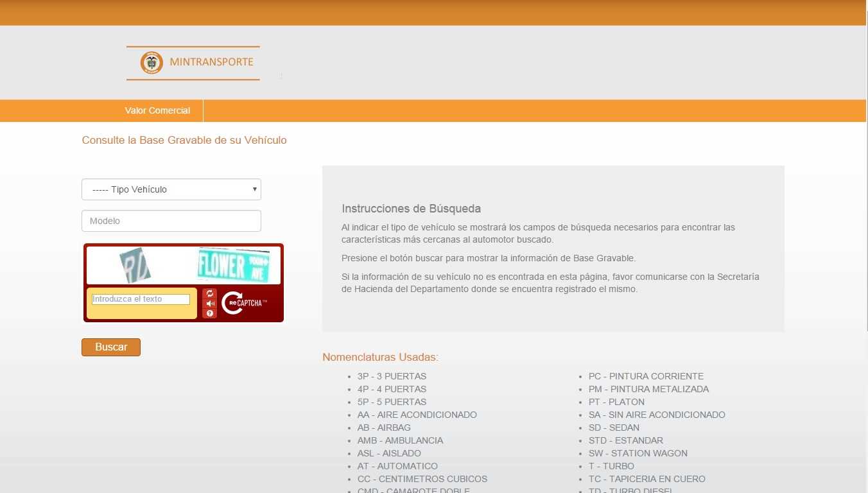Click the FLOWER AVE street sign image
Image resolution: width=868 pixels, height=493 pixels.
(x=233, y=265)
